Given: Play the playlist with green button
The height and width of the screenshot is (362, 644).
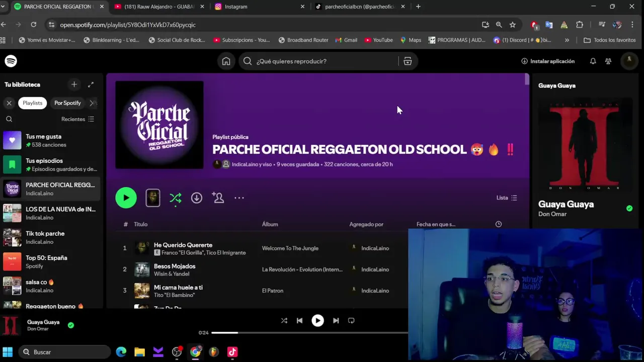Looking at the screenshot, I should pyautogui.click(x=126, y=198).
